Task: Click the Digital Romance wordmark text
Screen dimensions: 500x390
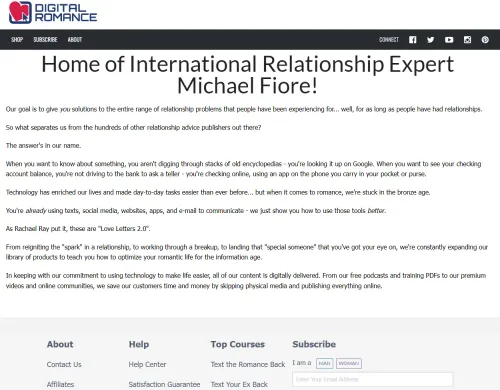Action: 66,13
